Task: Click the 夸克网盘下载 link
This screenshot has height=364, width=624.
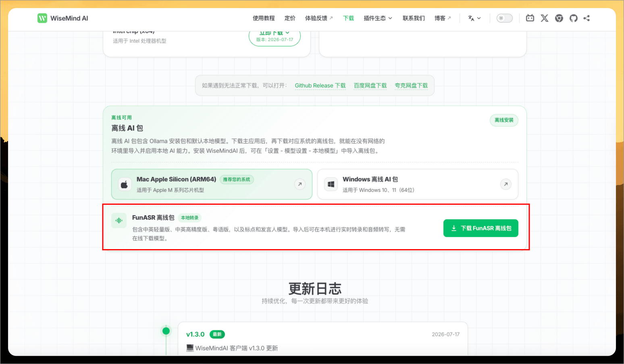Action: point(411,85)
